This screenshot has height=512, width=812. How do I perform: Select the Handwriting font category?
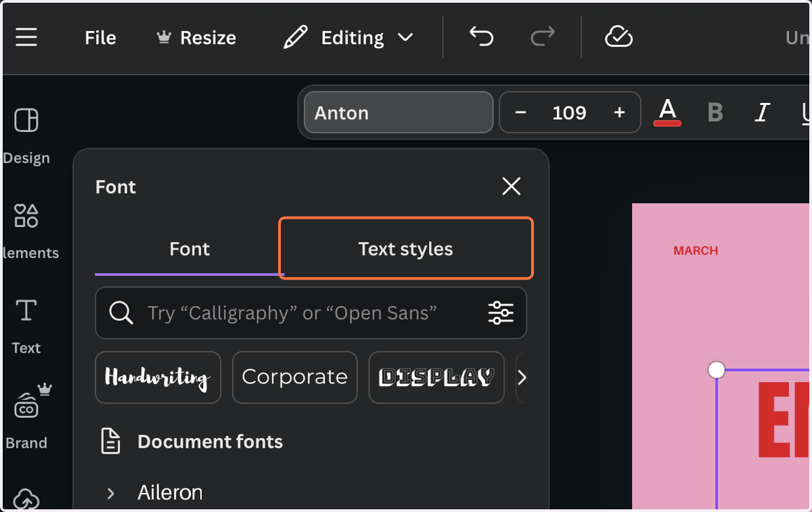click(158, 377)
